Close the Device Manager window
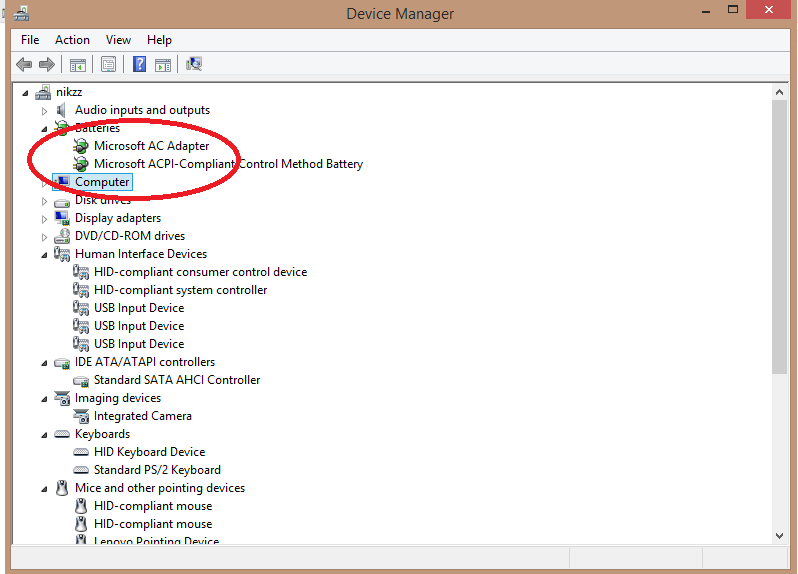This screenshot has width=798, height=574. coord(768,10)
